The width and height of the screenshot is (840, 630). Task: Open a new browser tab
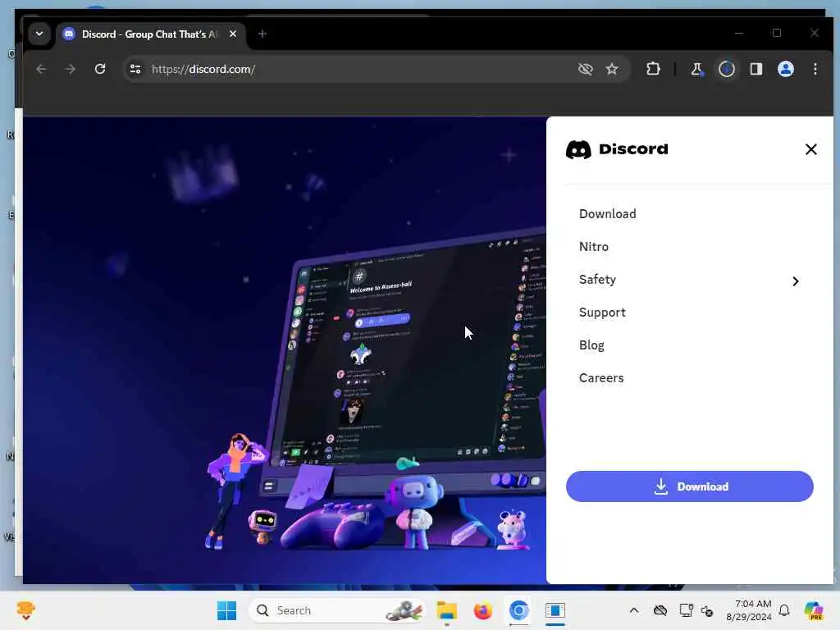[x=262, y=34]
